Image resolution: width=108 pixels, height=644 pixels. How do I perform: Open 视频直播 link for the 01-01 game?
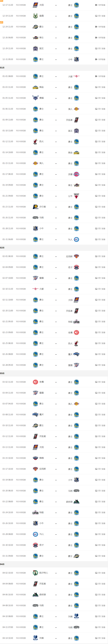pos(100,76)
